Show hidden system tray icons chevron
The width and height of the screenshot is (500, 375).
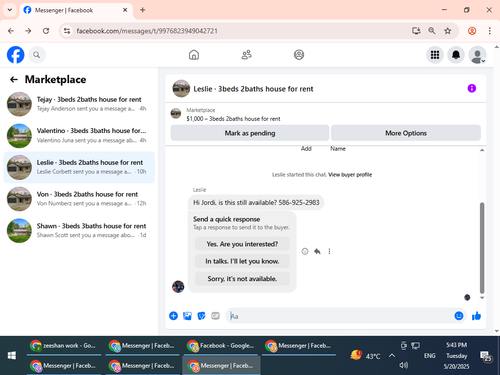point(391,356)
